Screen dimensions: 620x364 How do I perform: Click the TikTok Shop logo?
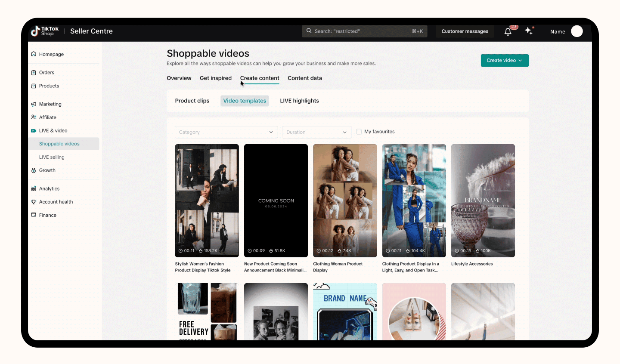[x=45, y=31]
